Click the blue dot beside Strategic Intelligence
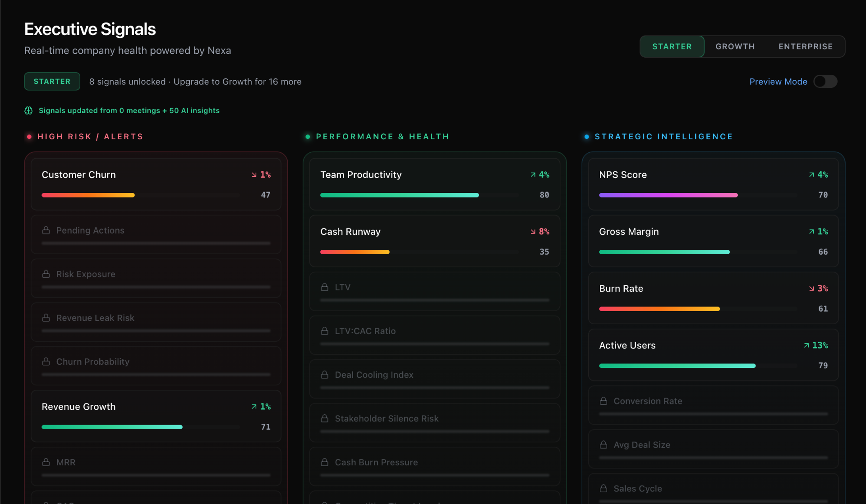 click(x=586, y=137)
